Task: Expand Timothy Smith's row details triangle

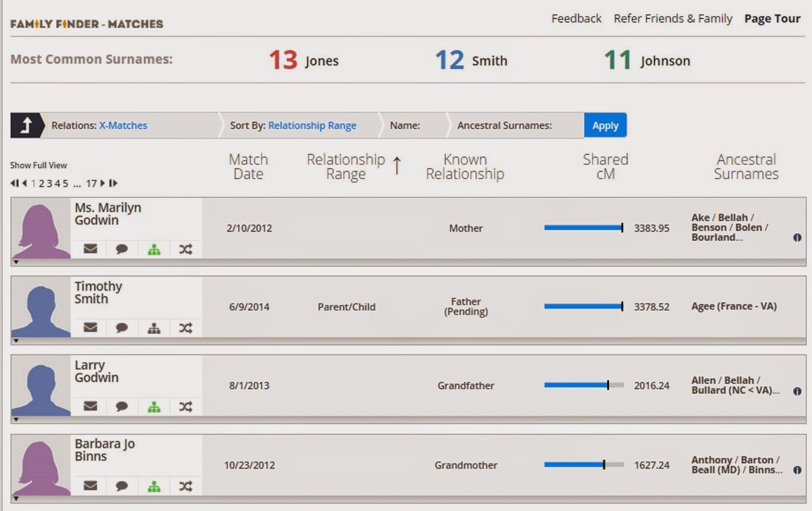Action: point(16,341)
